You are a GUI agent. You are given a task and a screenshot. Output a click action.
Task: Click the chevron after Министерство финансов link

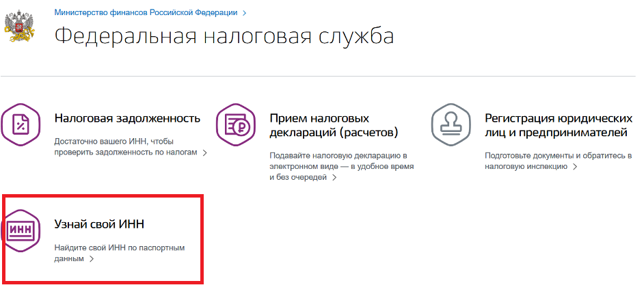(x=244, y=13)
